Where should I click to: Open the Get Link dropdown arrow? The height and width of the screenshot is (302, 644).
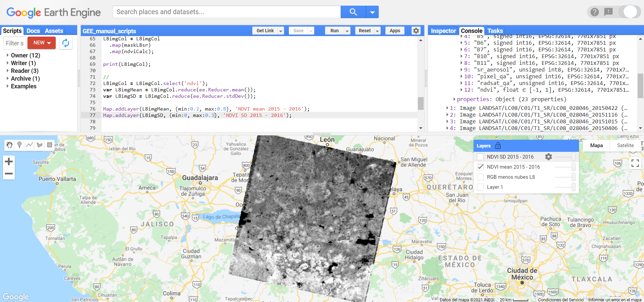pos(281,31)
